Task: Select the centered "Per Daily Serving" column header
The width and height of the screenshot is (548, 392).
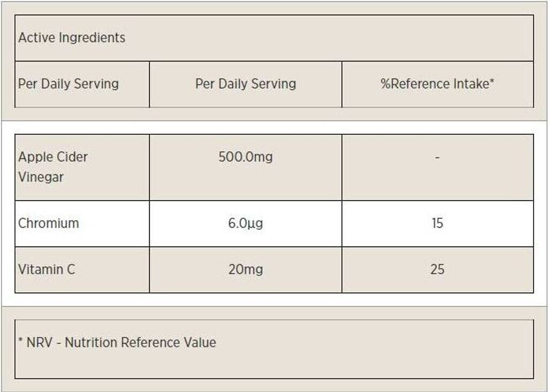Action: coord(246,84)
